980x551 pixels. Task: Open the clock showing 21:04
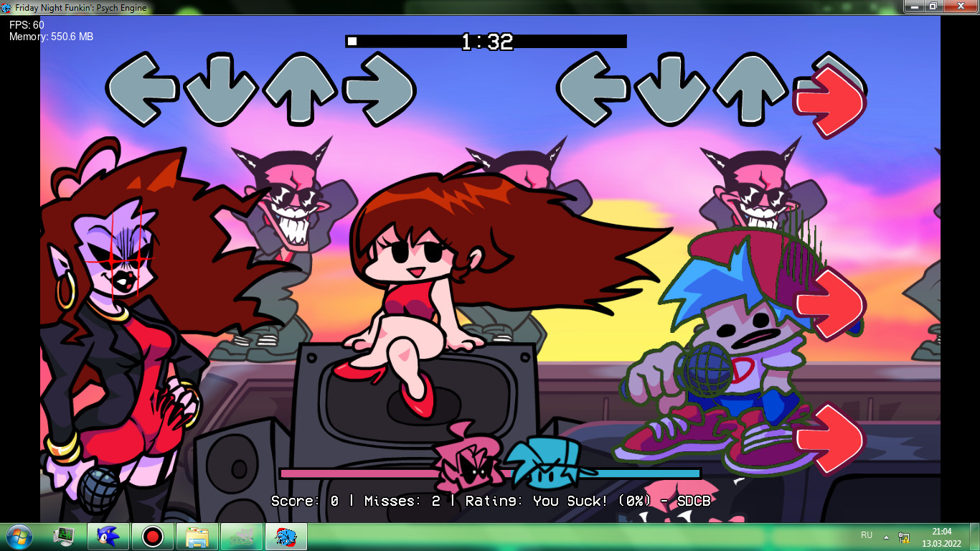click(x=941, y=537)
